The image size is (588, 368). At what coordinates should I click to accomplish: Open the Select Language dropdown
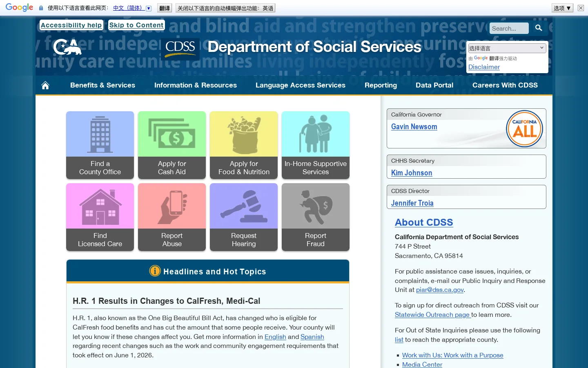point(507,48)
